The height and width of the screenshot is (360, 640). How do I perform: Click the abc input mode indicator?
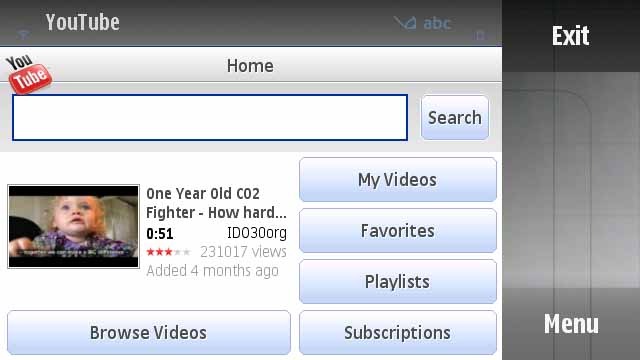pyautogui.click(x=436, y=23)
